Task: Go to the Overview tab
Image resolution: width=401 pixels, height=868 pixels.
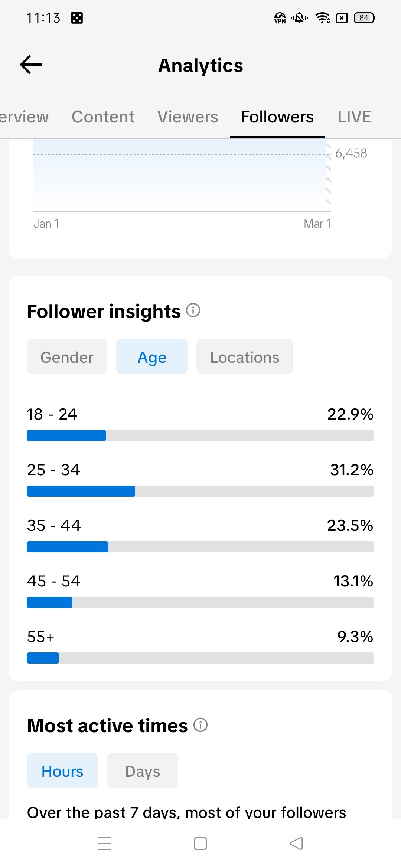Action: (x=23, y=117)
